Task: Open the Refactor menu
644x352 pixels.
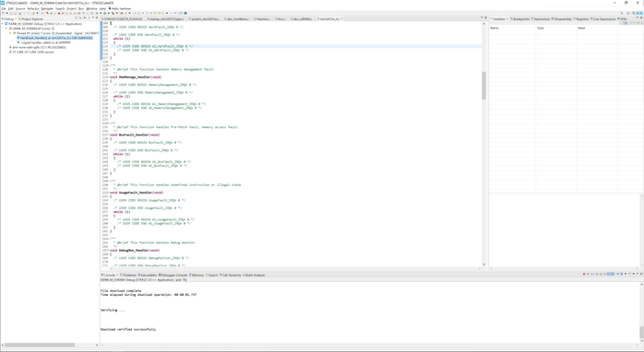Action: tap(33, 8)
